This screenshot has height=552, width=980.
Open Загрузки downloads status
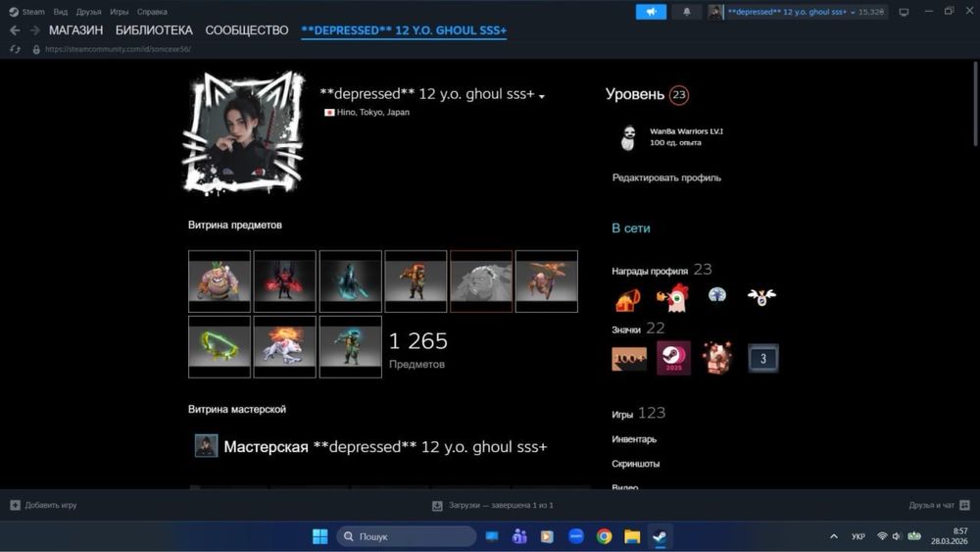(x=493, y=505)
